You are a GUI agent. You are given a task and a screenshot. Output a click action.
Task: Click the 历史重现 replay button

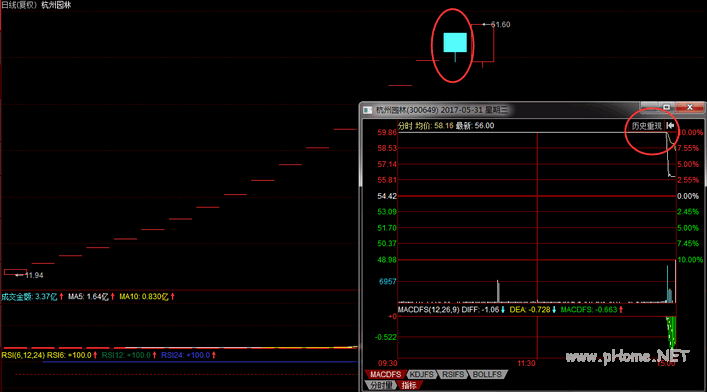tap(646, 126)
